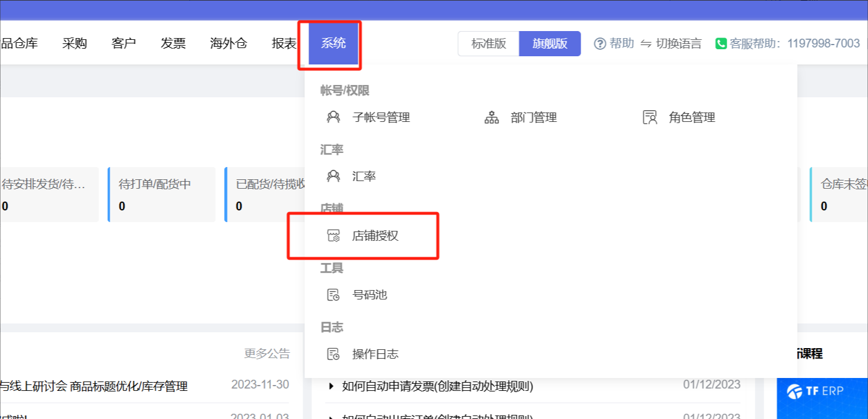Viewport: 868px width, 419px height.
Task: Click the 汇率 menu icon
Action: (333, 176)
